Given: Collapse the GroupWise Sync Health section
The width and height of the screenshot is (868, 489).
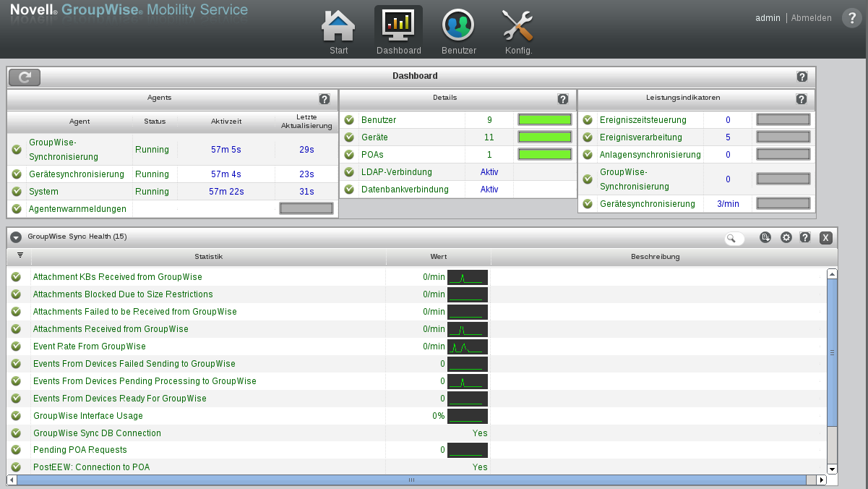Looking at the screenshot, I should coord(16,237).
